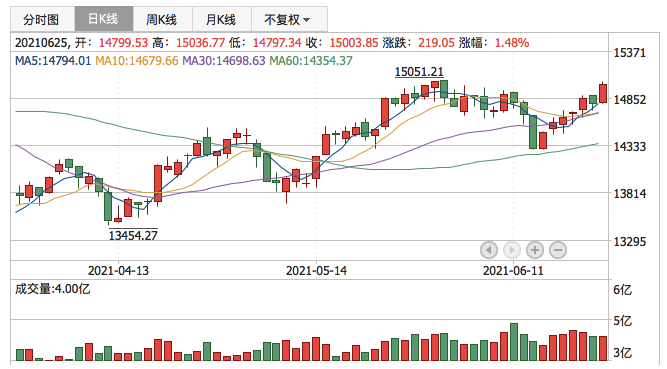667x369 pixels.
Task: Click the opening price 14799.53 value
Action: (123, 43)
